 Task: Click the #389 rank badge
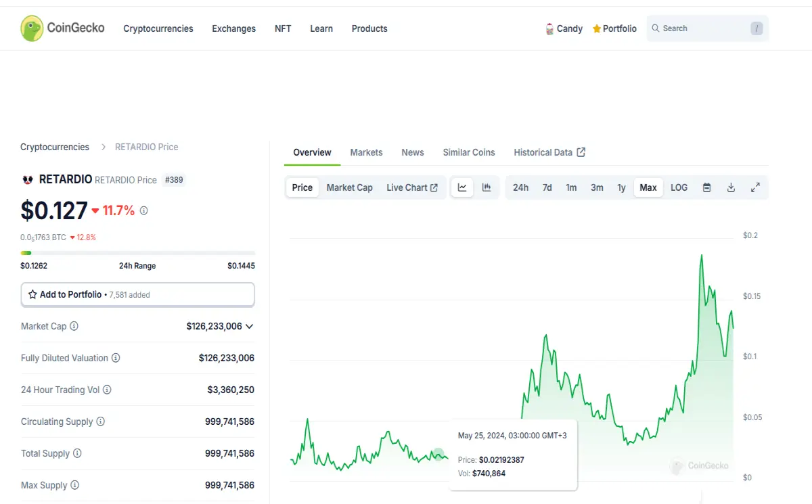click(x=175, y=180)
